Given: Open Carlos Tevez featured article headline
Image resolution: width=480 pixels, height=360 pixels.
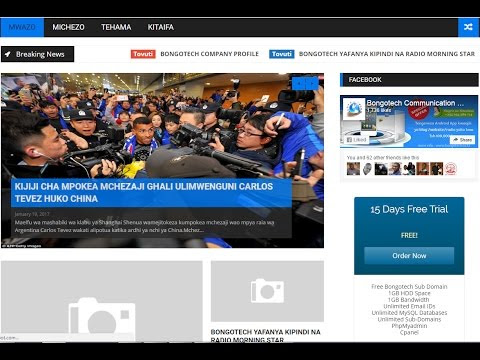Looking at the screenshot, I should coord(144,193).
